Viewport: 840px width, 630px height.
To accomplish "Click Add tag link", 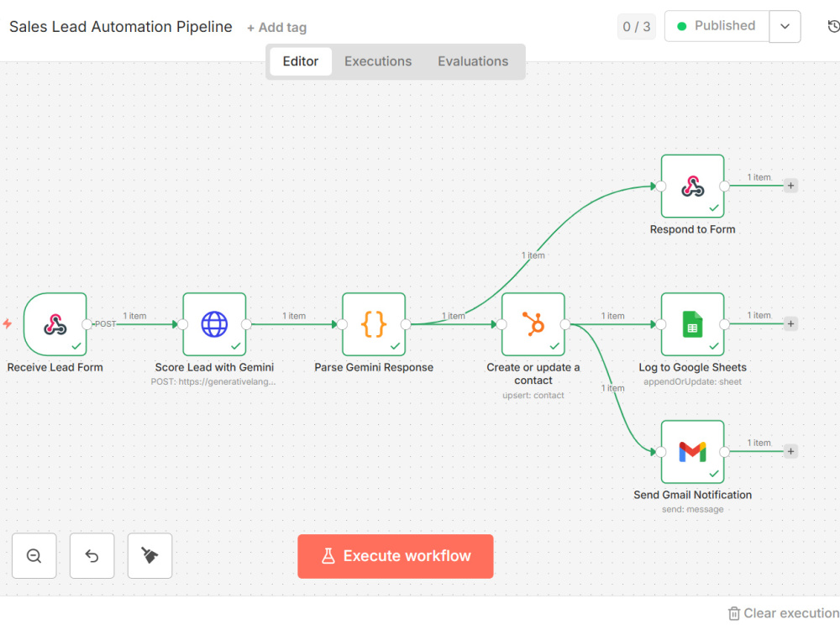I will (x=276, y=28).
